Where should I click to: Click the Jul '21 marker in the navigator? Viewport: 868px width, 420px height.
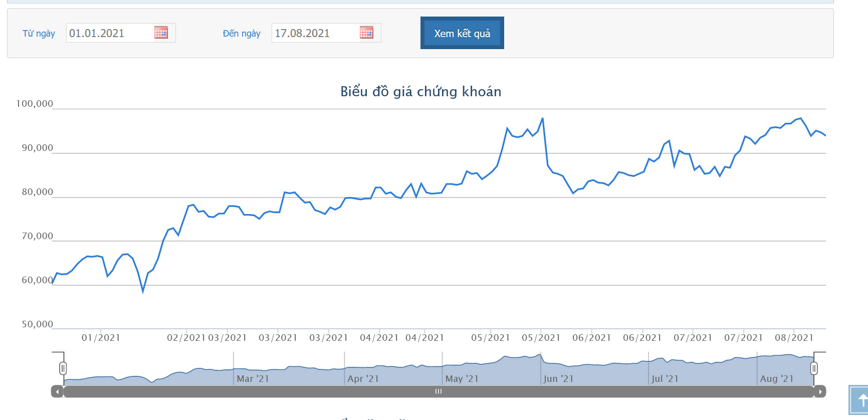tap(665, 379)
